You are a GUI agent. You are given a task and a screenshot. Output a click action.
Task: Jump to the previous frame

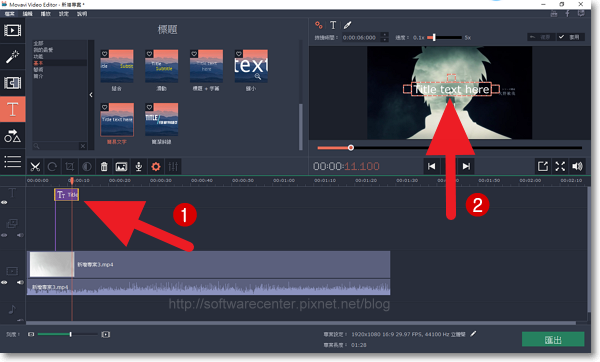tap(432, 166)
